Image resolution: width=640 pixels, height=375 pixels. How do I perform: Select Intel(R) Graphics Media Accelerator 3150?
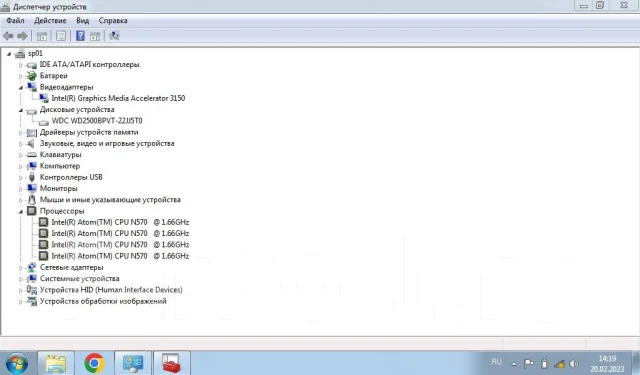pyautogui.click(x=118, y=98)
